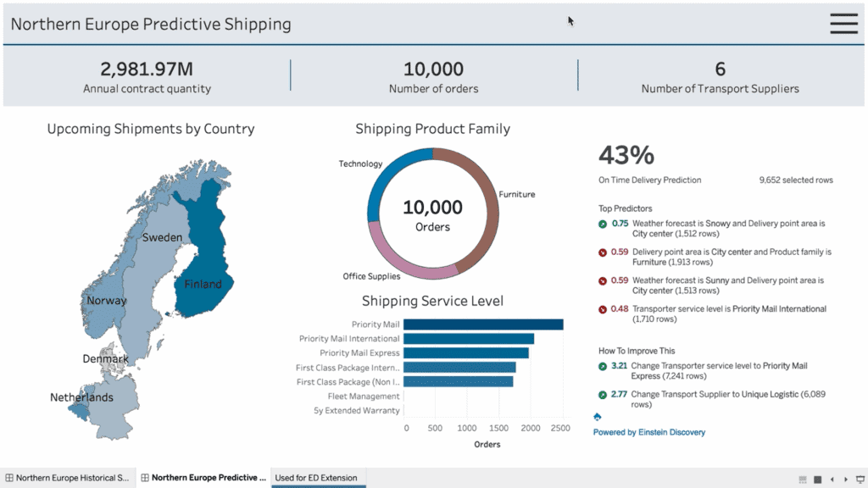Click the 2,981.97M annual contract quantity value

pos(147,69)
